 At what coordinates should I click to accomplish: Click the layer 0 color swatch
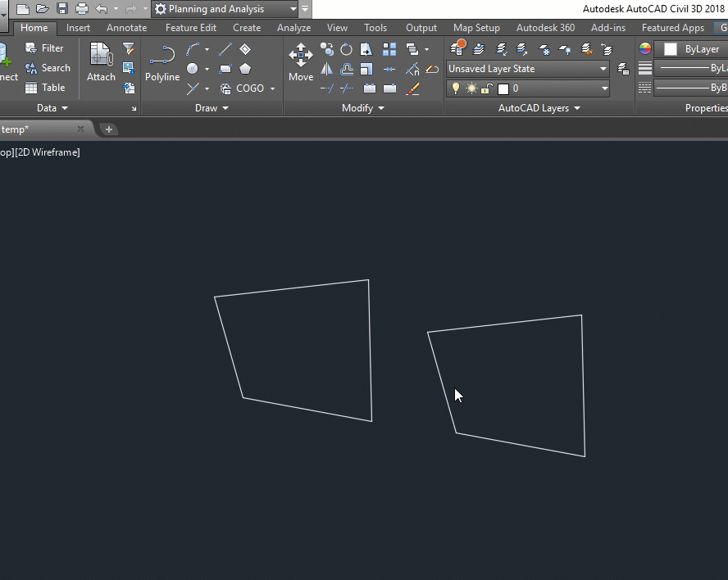[503, 88]
